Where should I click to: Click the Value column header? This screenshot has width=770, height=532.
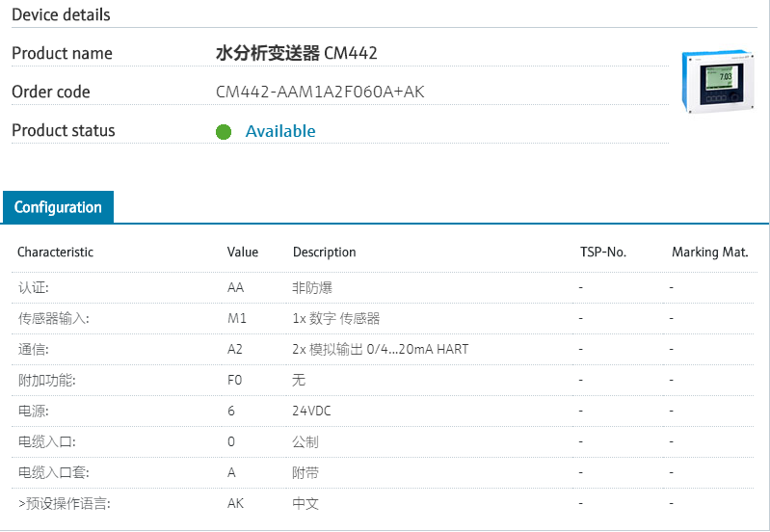point(243,253)
